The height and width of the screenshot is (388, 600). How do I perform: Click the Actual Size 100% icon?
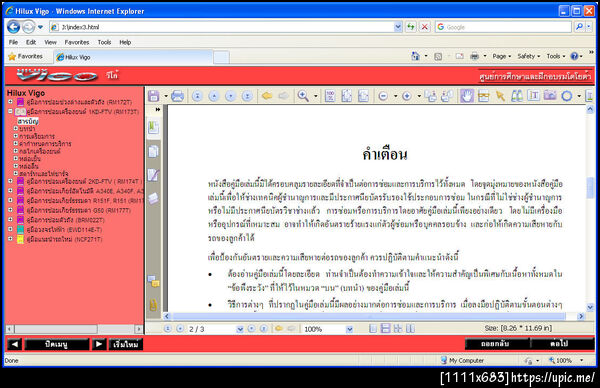330,96
